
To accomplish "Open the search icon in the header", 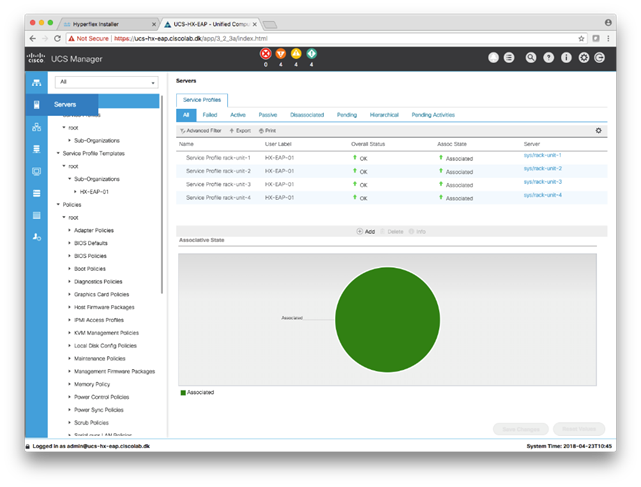I will (531, 58).
